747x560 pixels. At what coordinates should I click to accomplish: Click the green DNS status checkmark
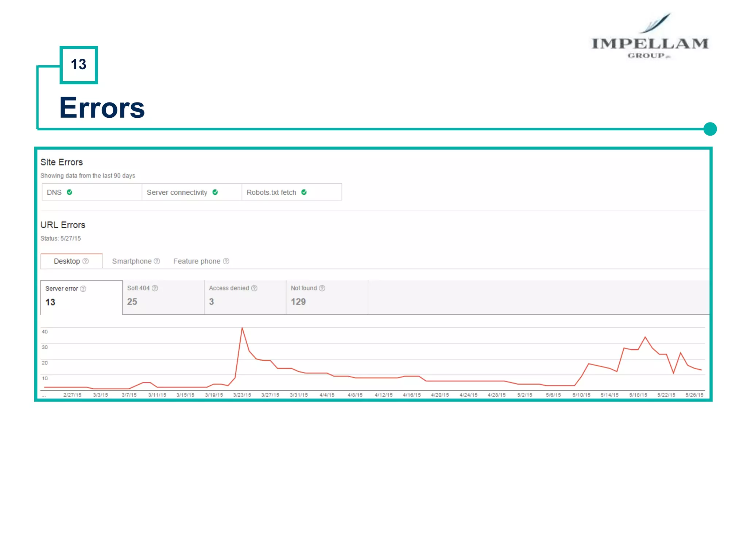click(x=70, y=192)
